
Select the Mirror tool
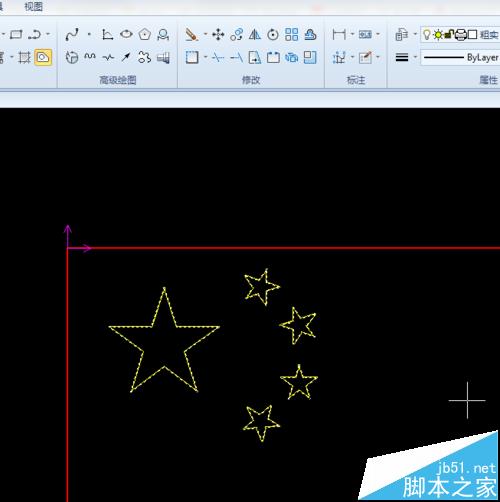pyautogui.click(x=255, y=34)
